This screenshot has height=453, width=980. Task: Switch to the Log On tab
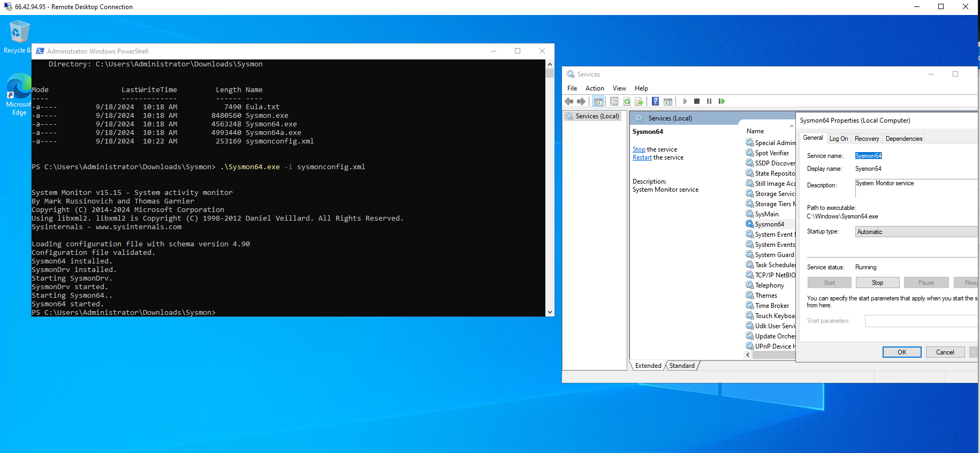pyautogui.click(x=839, y=139)
